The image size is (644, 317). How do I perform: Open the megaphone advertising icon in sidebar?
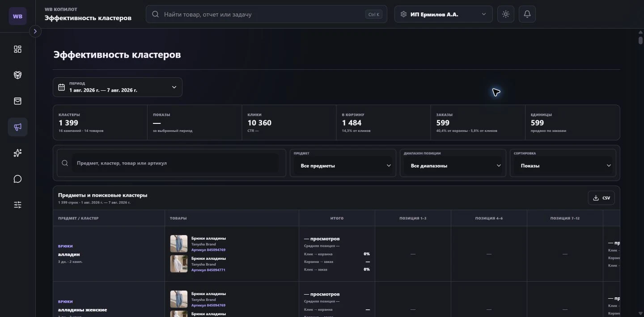tap(17, 127)
